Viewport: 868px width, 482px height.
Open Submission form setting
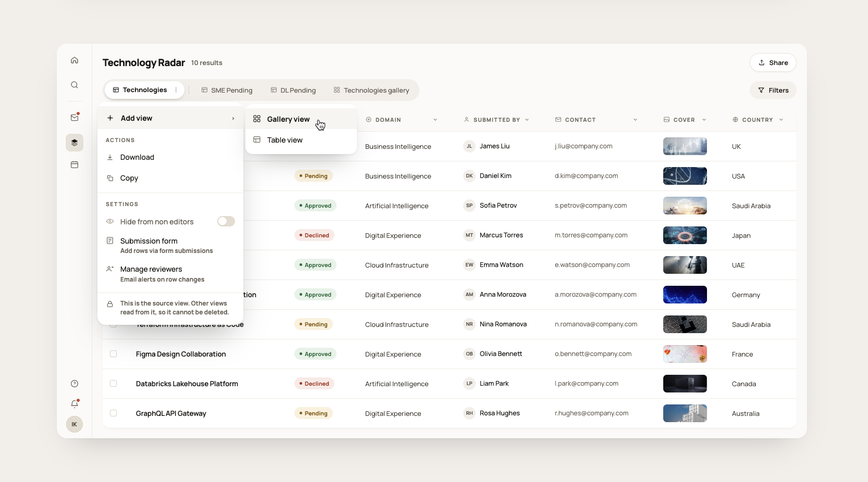170,246
